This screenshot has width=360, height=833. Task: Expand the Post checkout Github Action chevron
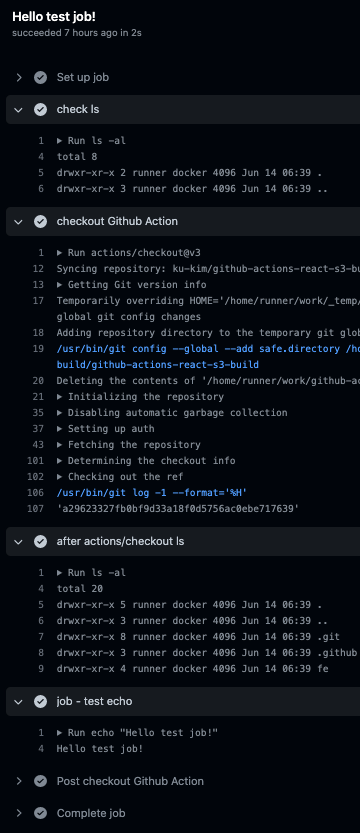point(19,781)
